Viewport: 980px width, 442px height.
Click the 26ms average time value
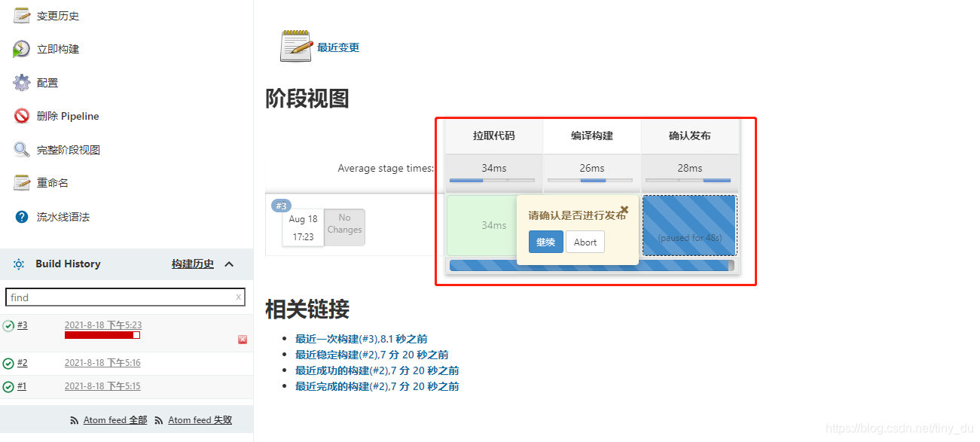(x=592, y=168)
